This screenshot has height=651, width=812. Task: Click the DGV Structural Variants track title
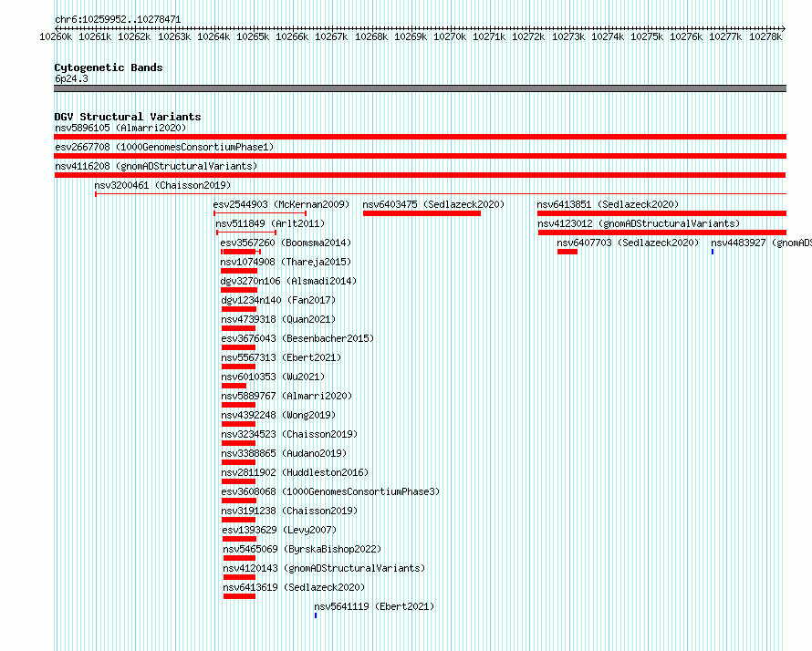128,117
